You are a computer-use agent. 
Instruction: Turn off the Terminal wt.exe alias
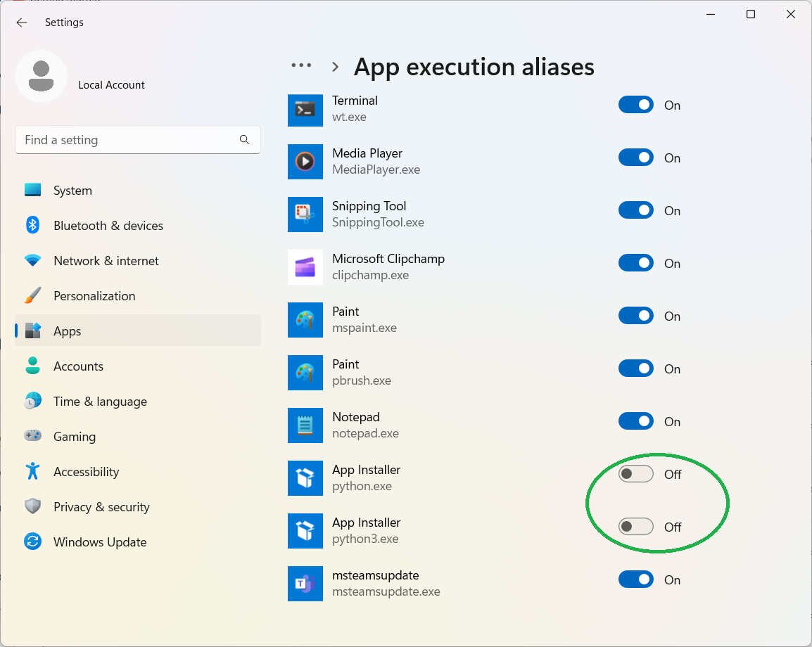636,105
